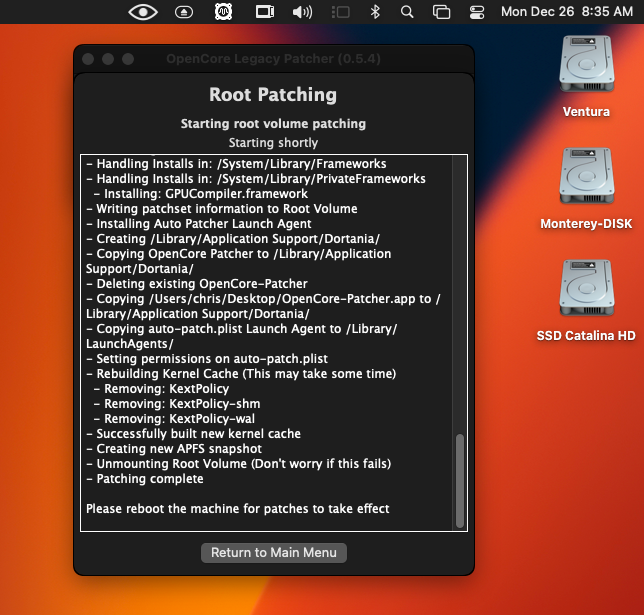
Task: Click 'Installing Auto Patcher Launch Agent' line
Action: (199, 224)
